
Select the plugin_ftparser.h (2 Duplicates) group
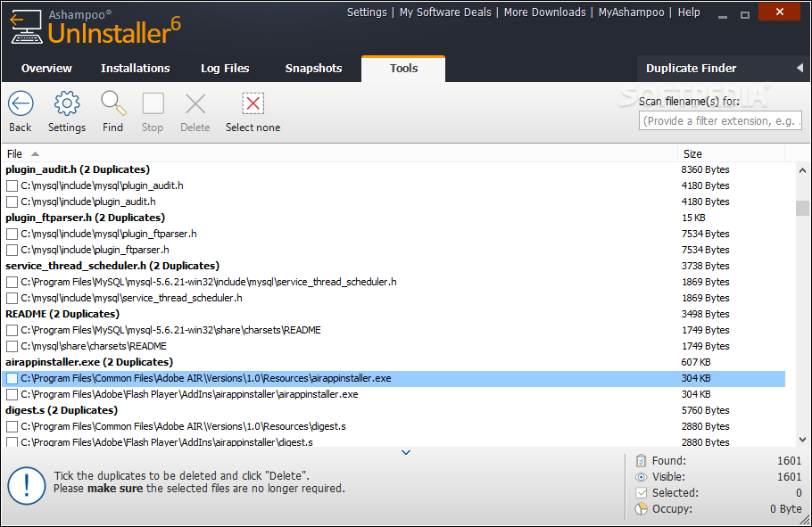coord(85,218)
